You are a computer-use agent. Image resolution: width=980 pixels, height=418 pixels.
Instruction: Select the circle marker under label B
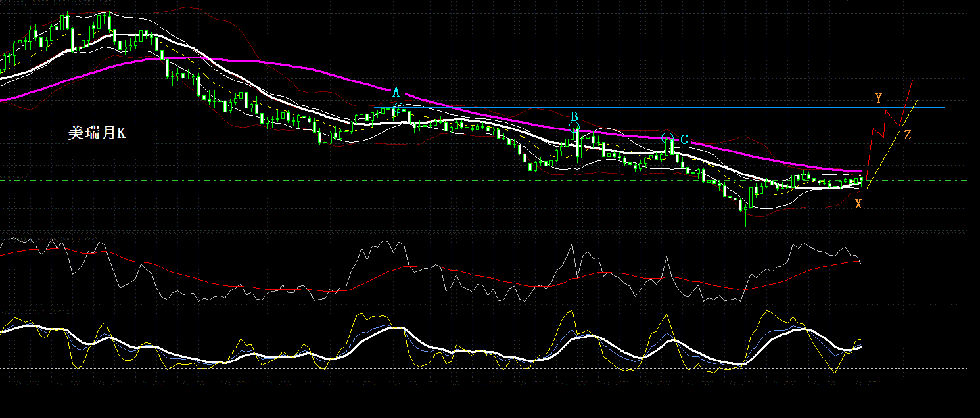[x=574, y=128]
